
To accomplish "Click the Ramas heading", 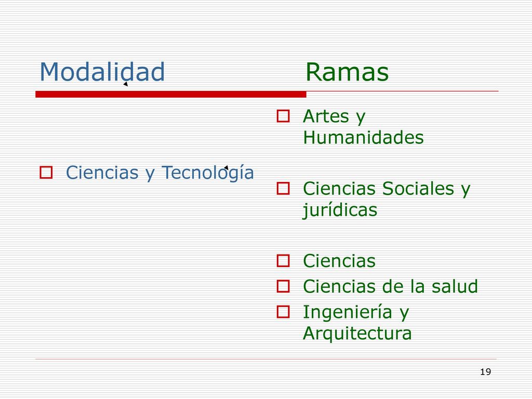I will pos(347,72).
